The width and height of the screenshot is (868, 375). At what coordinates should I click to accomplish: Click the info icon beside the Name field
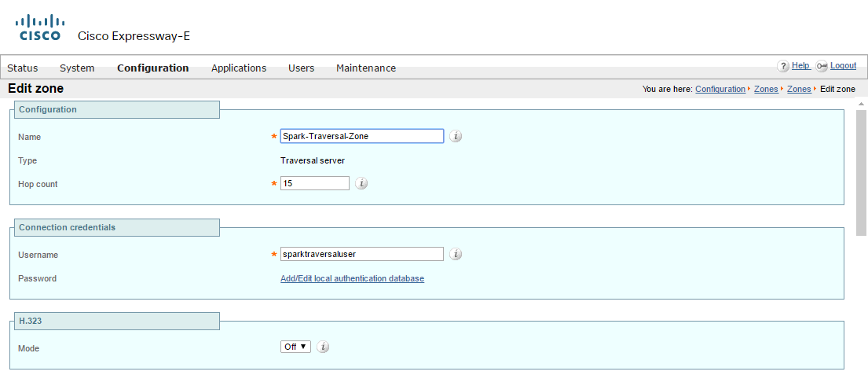coord(455,136)
